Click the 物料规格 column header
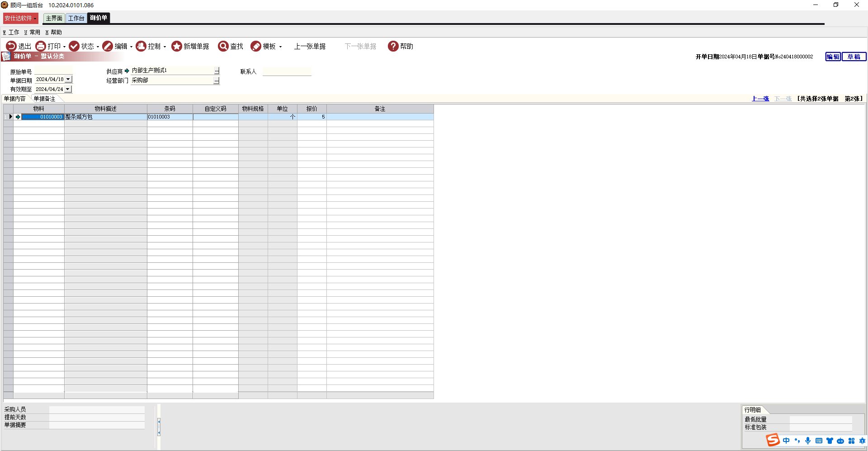The image size is (868, 451). click(253, 109)
